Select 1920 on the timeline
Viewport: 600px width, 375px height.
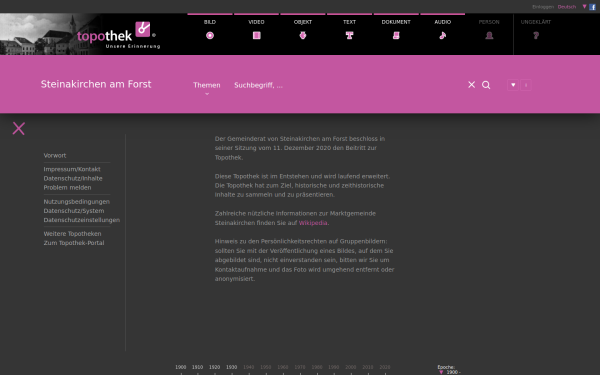(214, 367)
